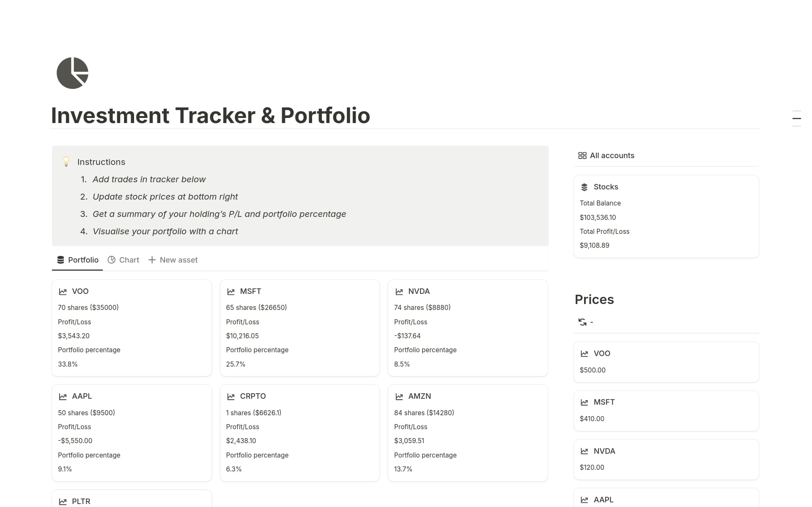The image size is (812, 507).
Task: Click the pie chart page icon
Action: (x=72, y=73)
